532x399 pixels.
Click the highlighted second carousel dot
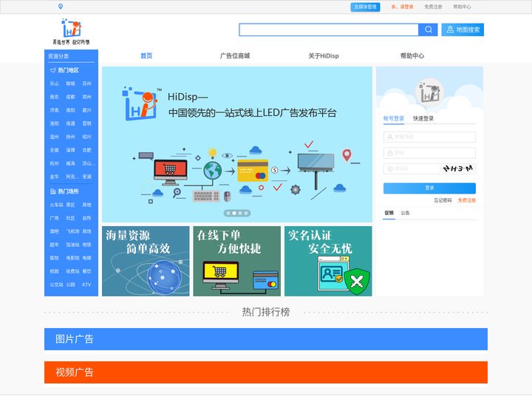tap(234, 213)
